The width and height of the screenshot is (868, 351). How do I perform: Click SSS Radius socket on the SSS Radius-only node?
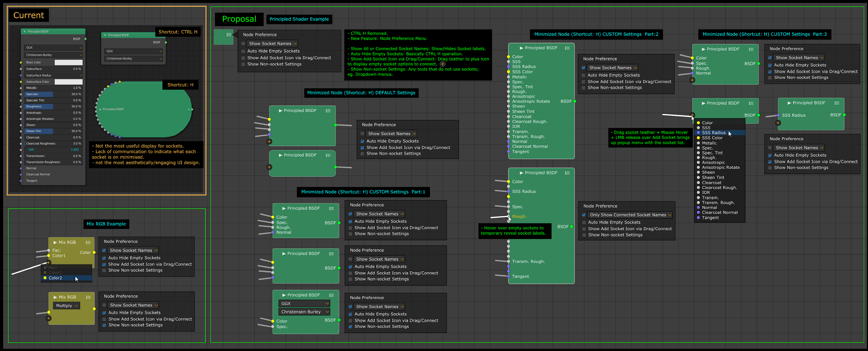(x=778, y=115)
